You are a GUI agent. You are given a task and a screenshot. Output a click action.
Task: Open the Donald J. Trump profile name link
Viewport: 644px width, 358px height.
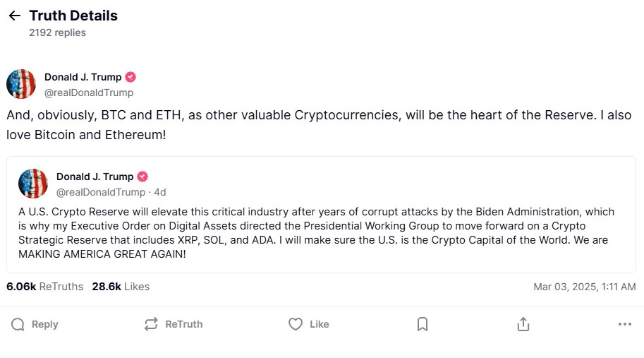[83, 77]
